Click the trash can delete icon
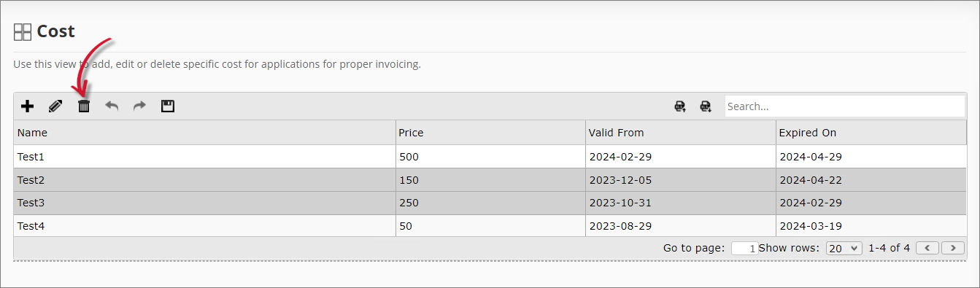Viewport: 980px width, 288px height. pos(84,106)
